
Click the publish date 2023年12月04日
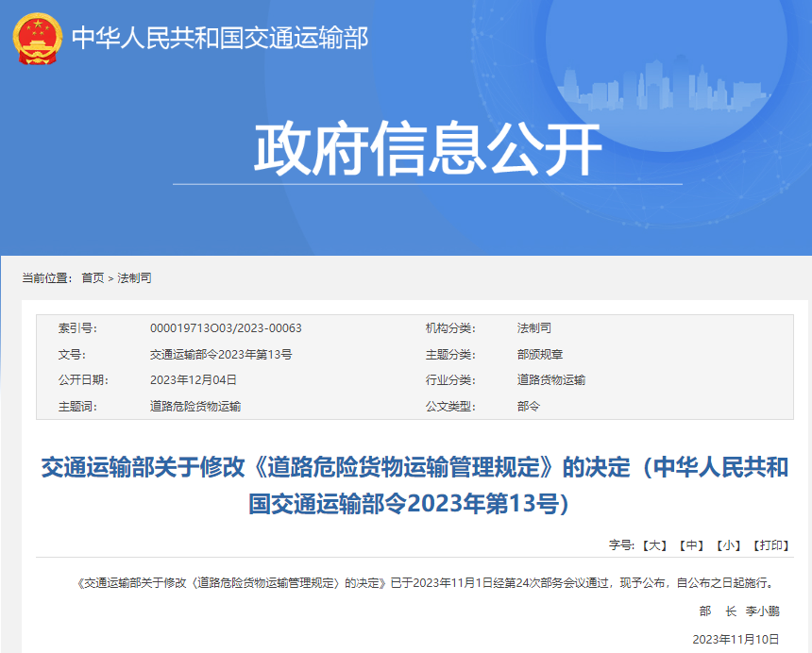(x=194, y=380)
